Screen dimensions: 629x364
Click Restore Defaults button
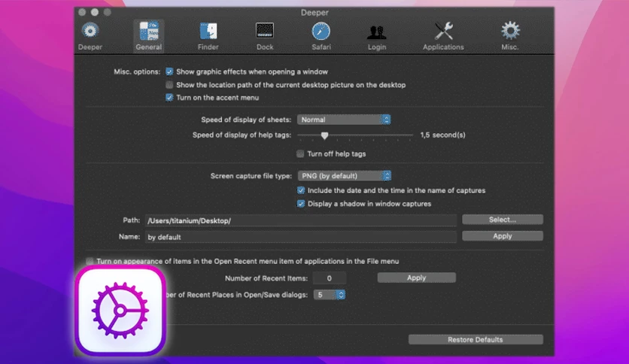[x=476, y=339]
